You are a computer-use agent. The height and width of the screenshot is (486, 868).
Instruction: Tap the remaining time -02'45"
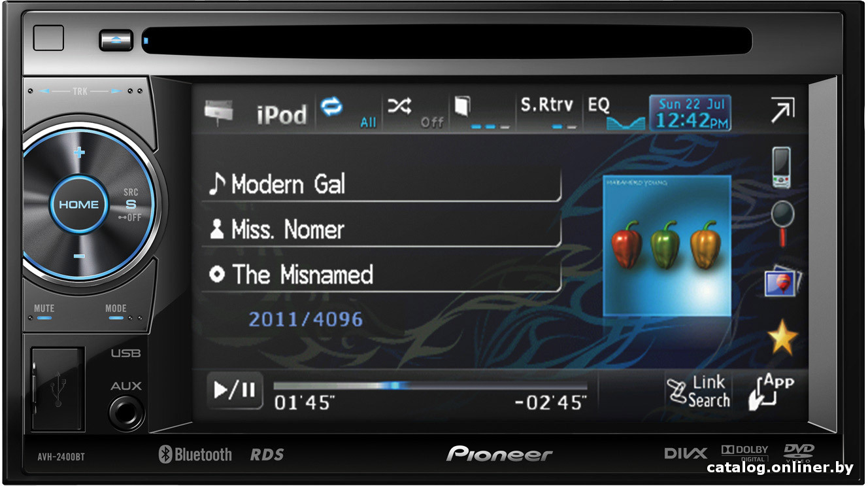tap(551, 402)
